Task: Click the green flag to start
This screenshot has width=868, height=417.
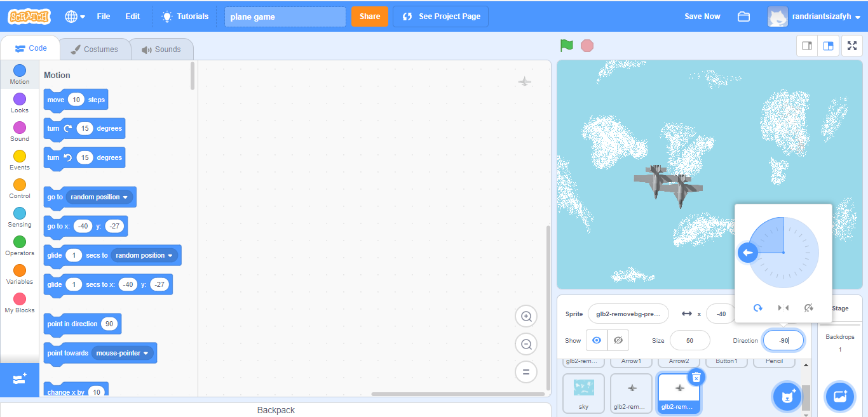Action: 567,46
